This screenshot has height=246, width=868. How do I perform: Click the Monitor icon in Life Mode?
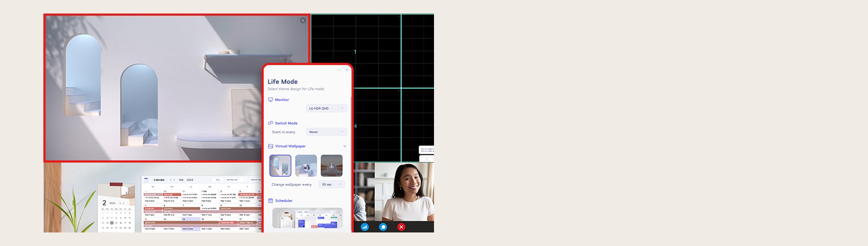(271, 100)
